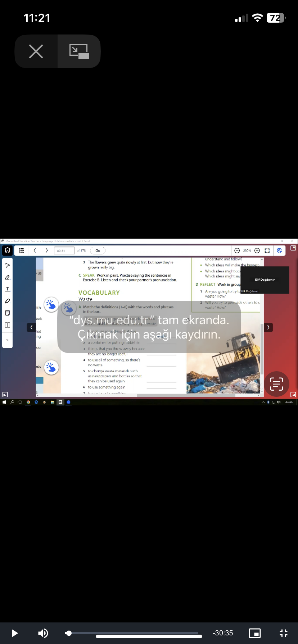Click the 200% zoom level value

pos(247,250)
